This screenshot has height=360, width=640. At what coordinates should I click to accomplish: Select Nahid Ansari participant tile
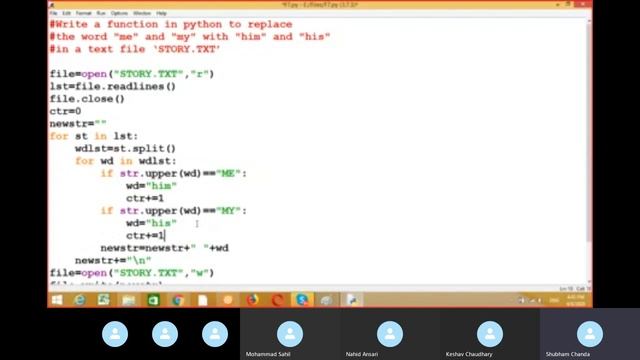(390, 334)
